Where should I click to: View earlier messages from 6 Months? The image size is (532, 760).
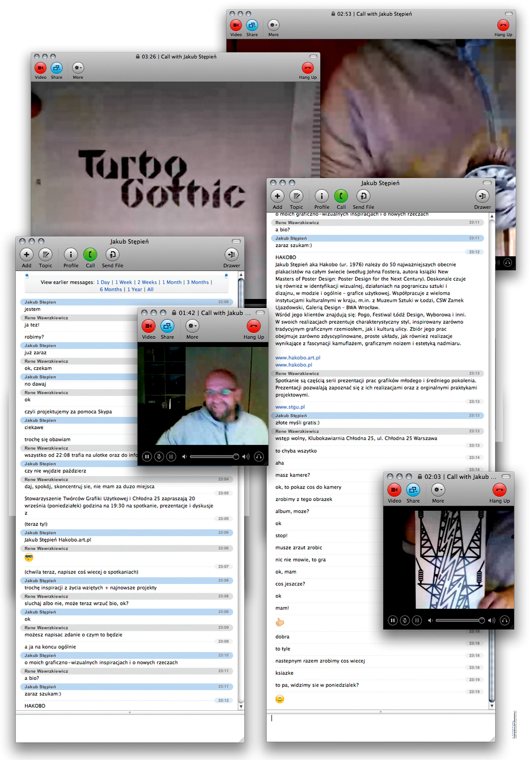(x=111, y=290)
